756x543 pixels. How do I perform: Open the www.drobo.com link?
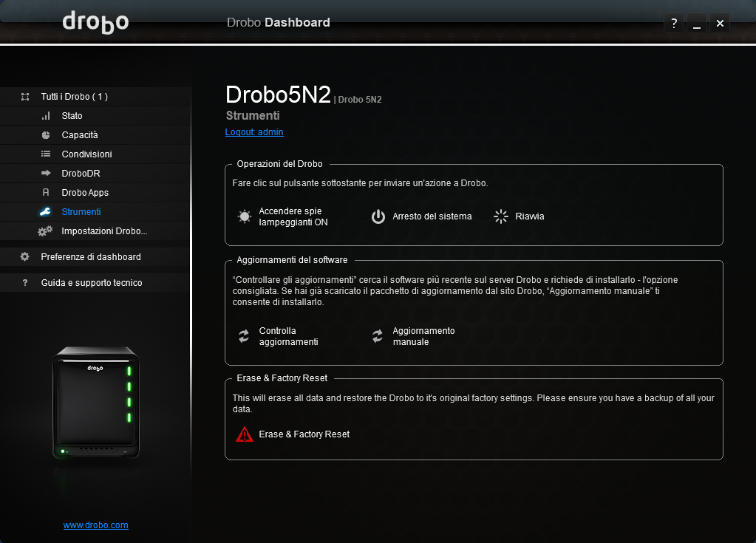tap(96, 525)
